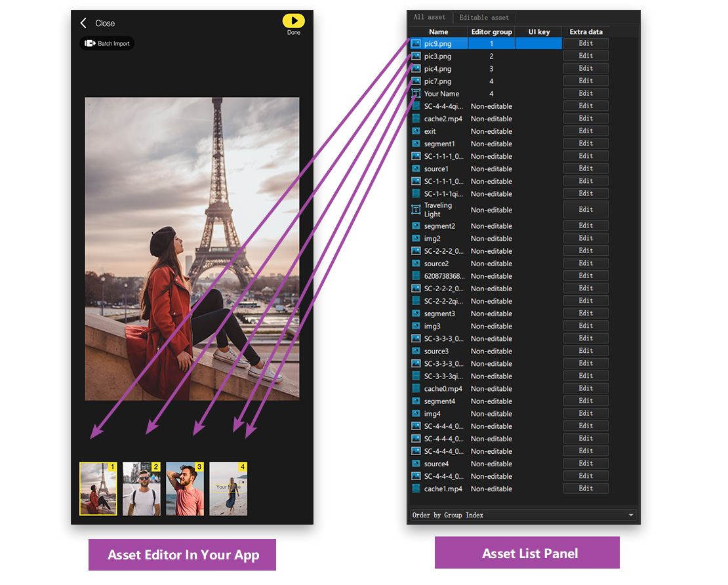The width and height of the screenshot is (728, 585).
Task: Switch to the Editable asset tab
Action: point(484,18)
